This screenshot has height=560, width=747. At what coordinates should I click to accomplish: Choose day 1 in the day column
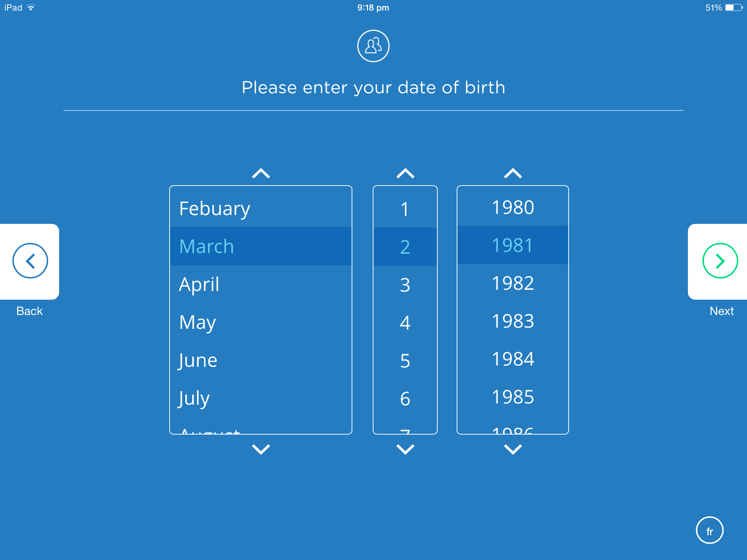[405, 209]
